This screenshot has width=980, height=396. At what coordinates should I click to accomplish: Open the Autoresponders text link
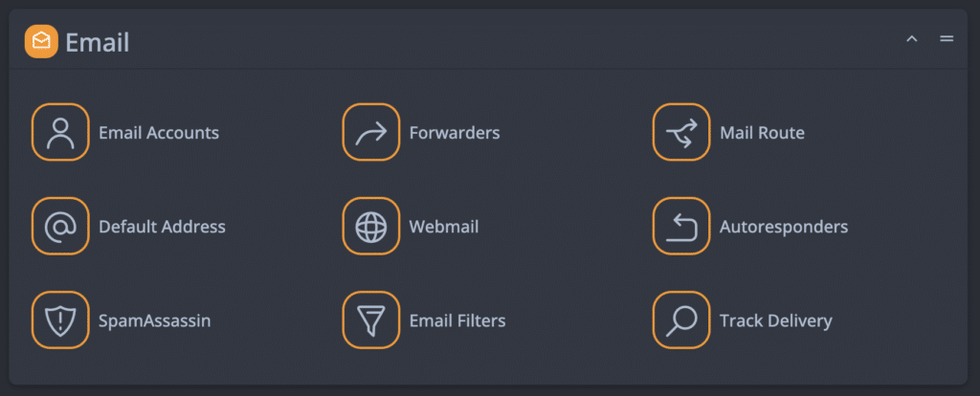pyautogui.click(x=784, y=228)
